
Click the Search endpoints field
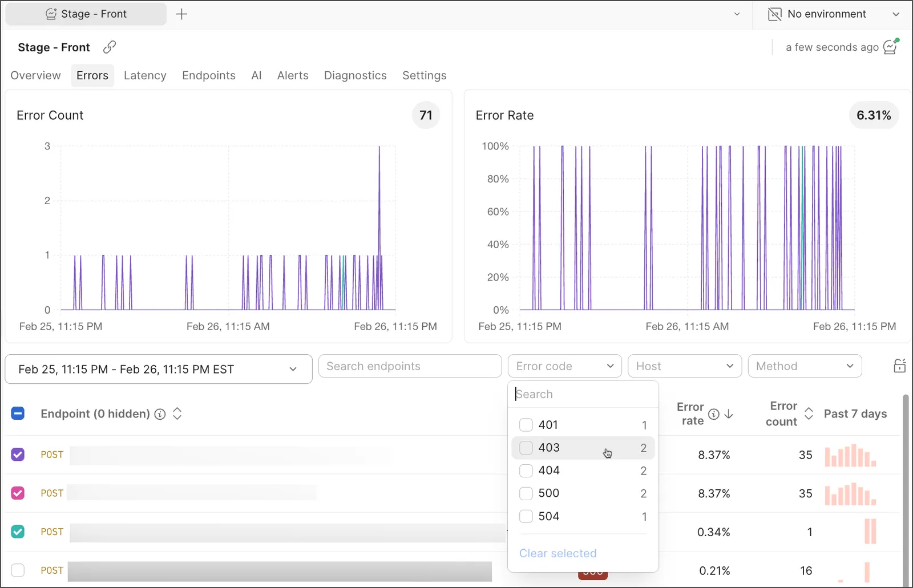[410, 366]
